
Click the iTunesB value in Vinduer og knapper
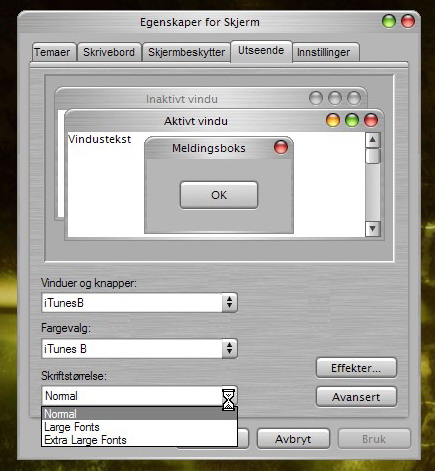click(64, 303)
